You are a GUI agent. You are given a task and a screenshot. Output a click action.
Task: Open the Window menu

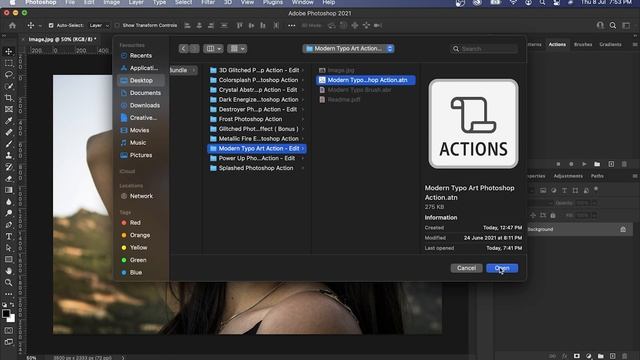302,2
